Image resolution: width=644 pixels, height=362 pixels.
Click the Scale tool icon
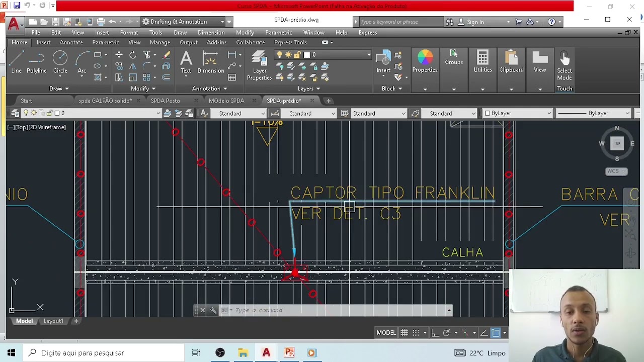coord(133,77)
